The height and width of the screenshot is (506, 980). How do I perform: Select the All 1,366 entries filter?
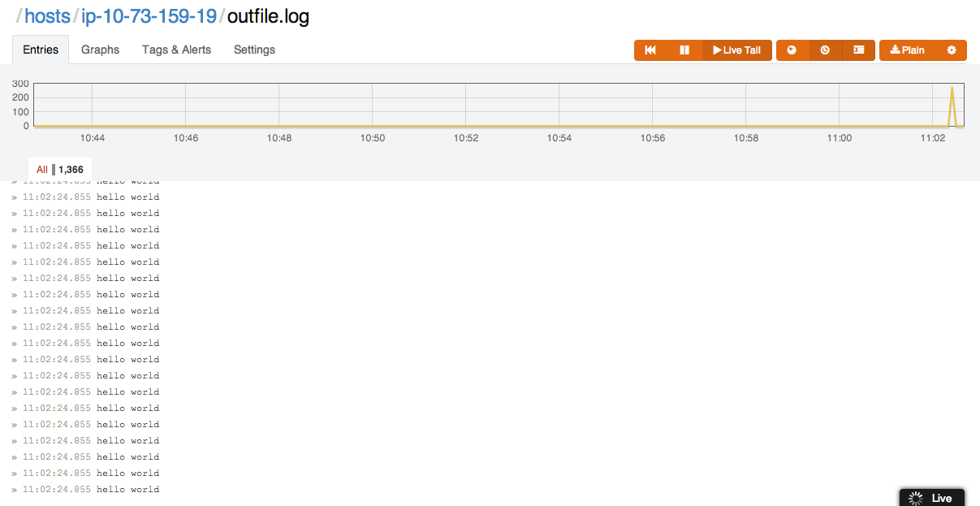60,170
